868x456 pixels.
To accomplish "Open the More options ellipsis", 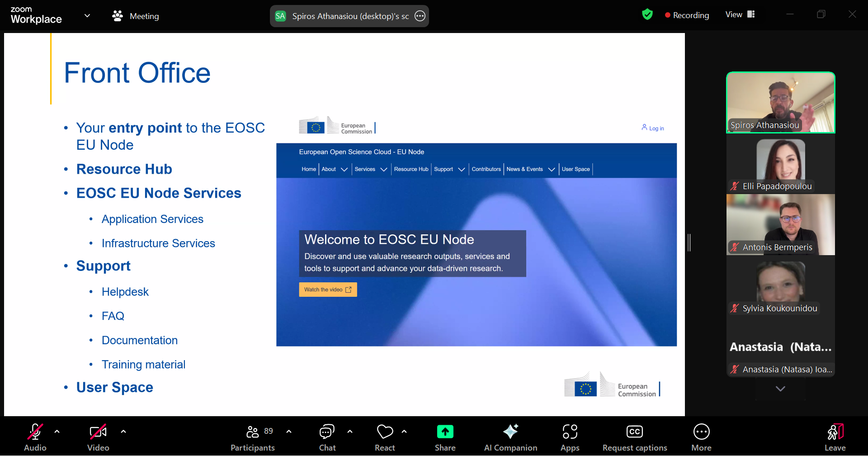I will coord(702,432).
